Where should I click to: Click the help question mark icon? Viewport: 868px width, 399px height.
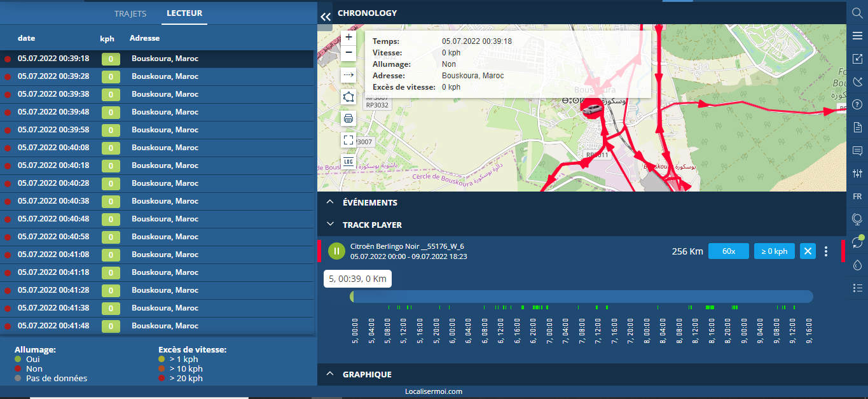(857, 104)
